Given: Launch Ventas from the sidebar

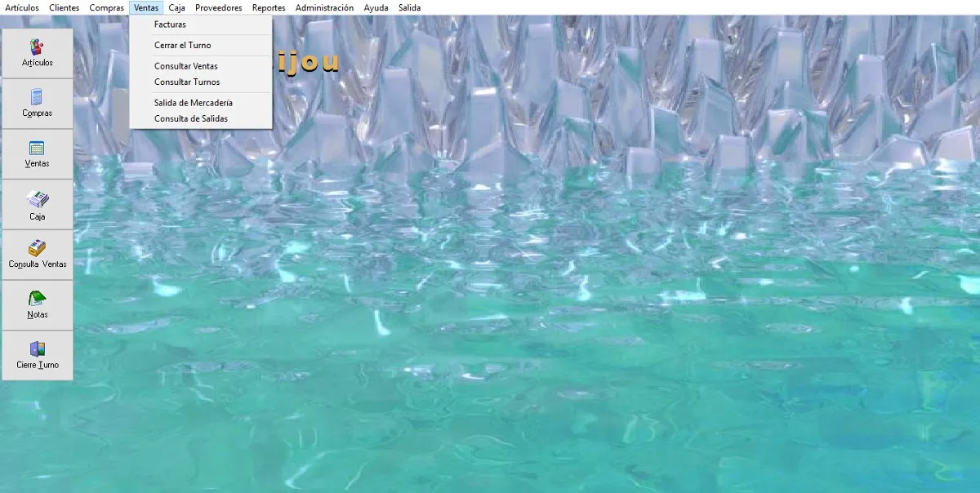Looking at the screenshot, I should [38, 154].
